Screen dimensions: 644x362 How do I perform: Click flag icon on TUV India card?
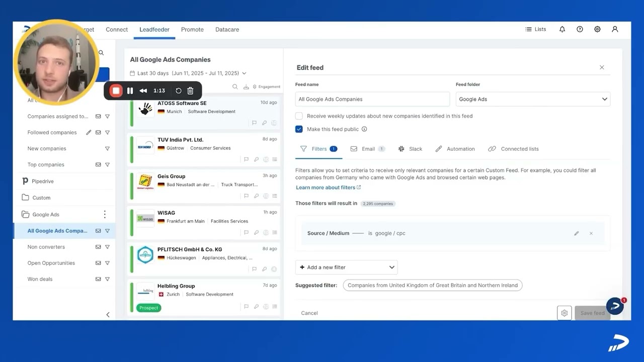pos(246,159)
